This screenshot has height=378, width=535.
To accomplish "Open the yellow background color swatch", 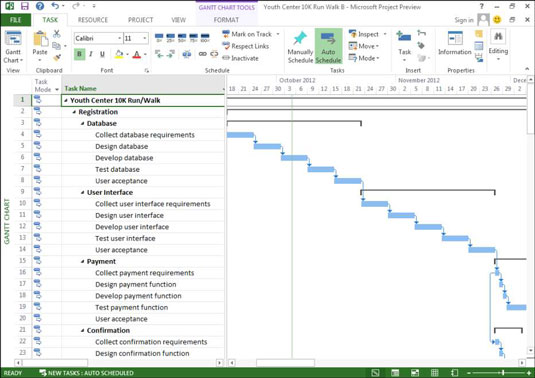I will (119, 54).
